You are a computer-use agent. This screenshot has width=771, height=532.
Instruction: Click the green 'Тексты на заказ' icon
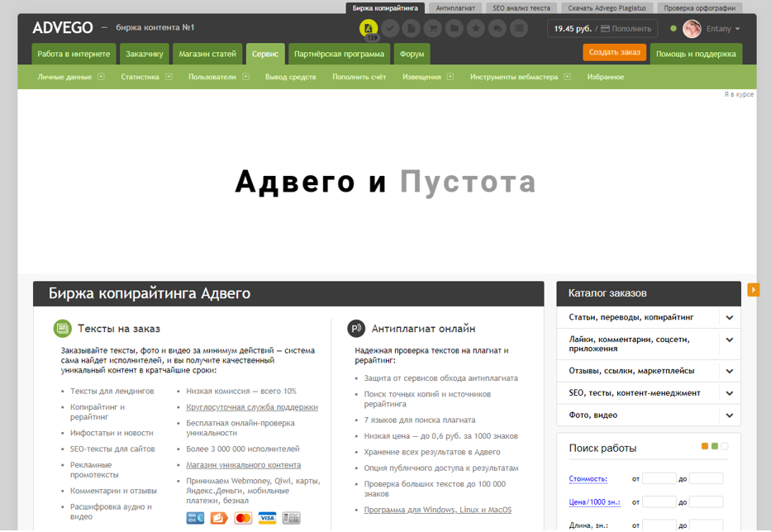[x=63, y=329]
